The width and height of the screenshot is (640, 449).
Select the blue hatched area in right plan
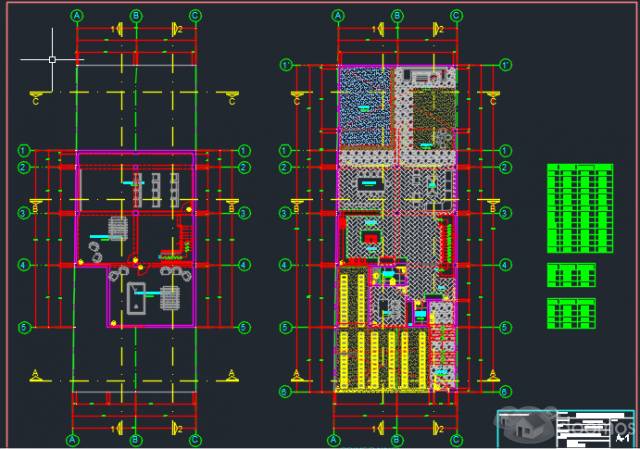(365, 106)
